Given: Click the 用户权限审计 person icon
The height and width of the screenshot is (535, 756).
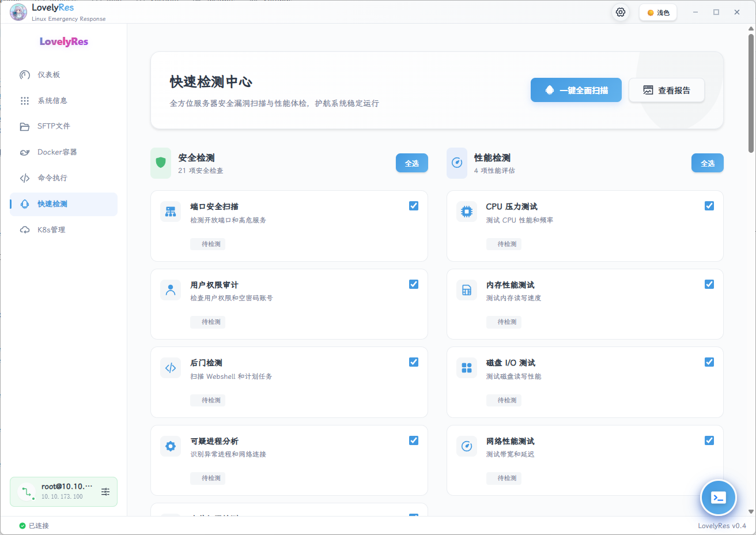Looking at the screenshot, I should 171,290.
